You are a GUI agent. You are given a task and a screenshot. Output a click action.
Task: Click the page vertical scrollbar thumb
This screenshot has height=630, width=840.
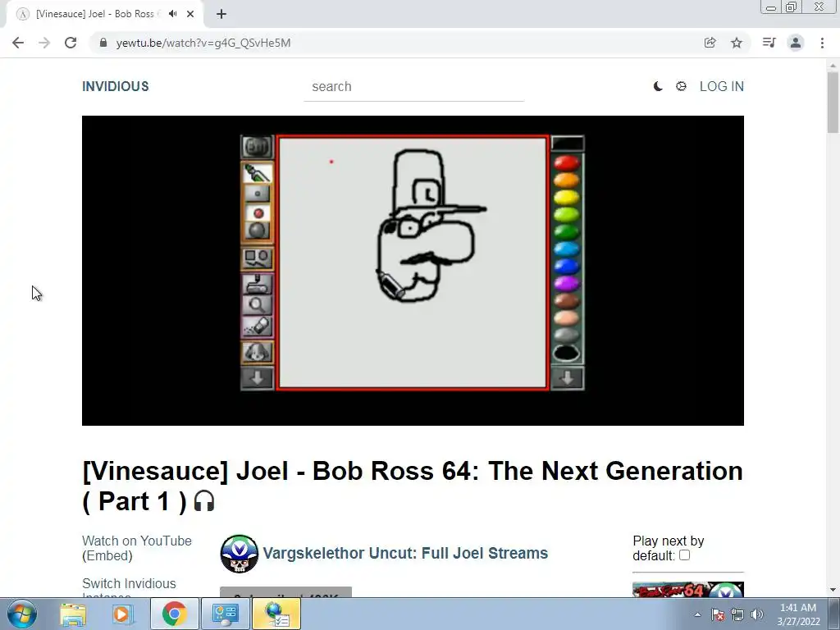(833, 102)
